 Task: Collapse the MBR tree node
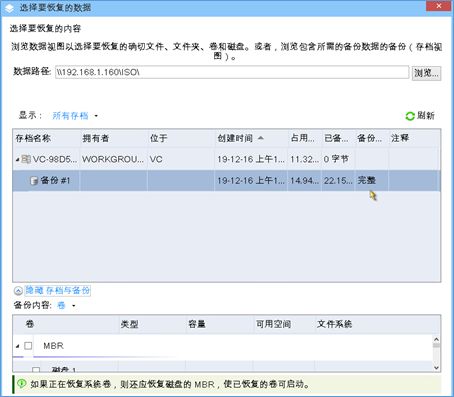coord(17,346)
